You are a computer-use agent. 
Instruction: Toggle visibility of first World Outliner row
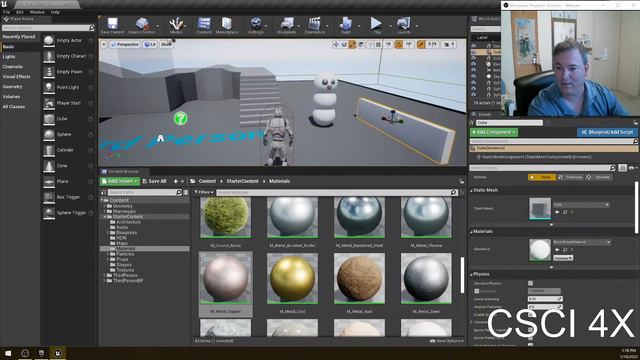[x=473, y=46]
